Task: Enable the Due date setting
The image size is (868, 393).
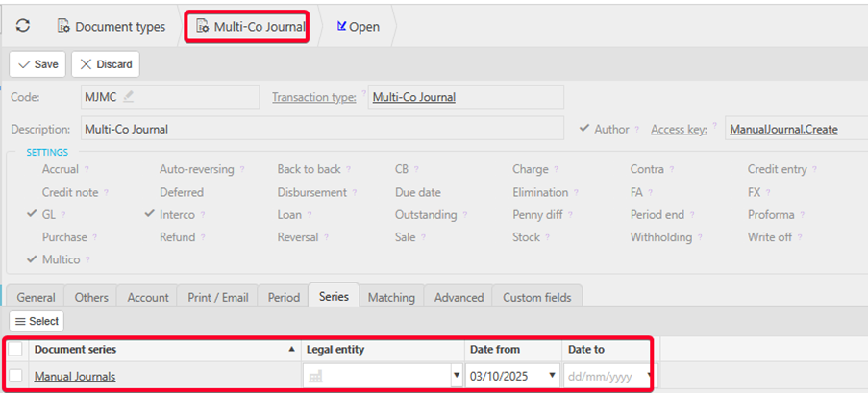Action: coord(418,192)
